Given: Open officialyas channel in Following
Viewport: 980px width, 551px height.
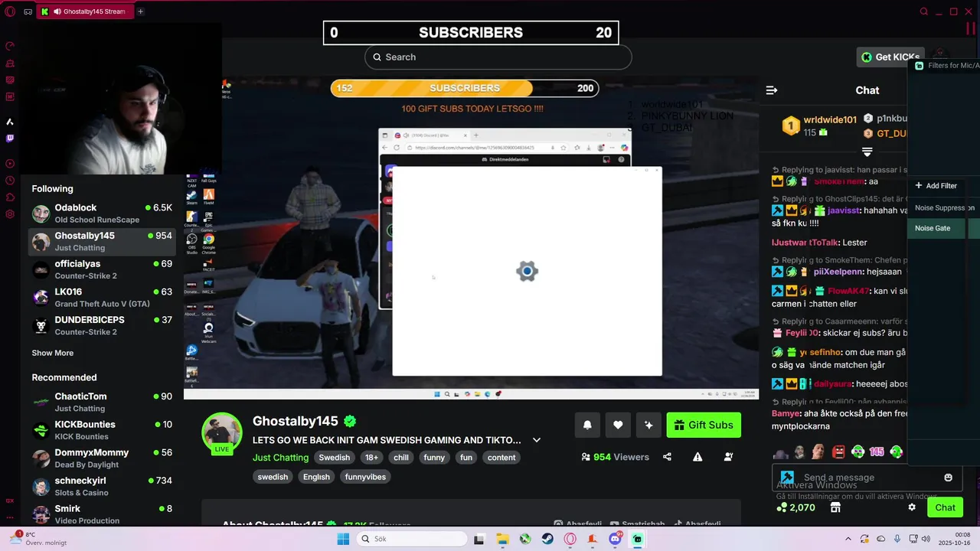Looking at the screenshot, I should [103, 269].
